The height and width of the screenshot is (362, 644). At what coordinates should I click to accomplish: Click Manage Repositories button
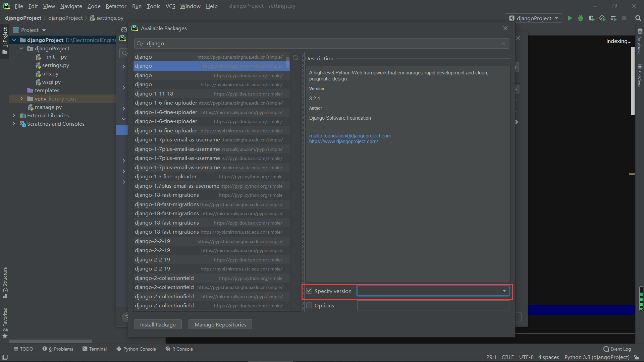point(220,324)
